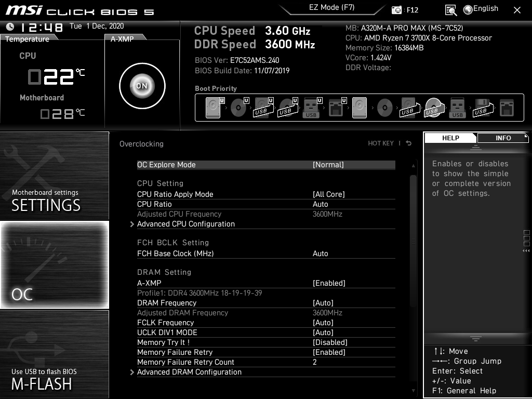Select the UEFI hard disk boot device icon
532x399 pixels.
pyautogui.click(x=214, y=108)
